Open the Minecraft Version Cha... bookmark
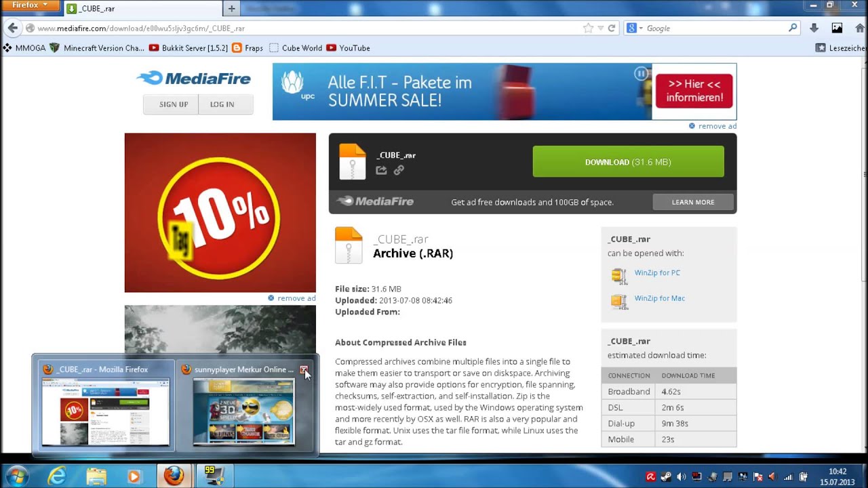The image size is (868, 488). [98, 48]
